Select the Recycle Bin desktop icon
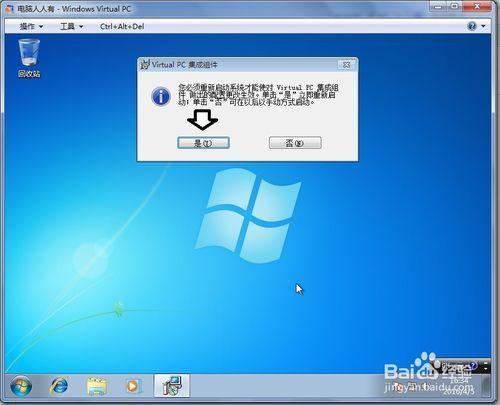This screenshot has height=405, width=500. click(29, 58)
